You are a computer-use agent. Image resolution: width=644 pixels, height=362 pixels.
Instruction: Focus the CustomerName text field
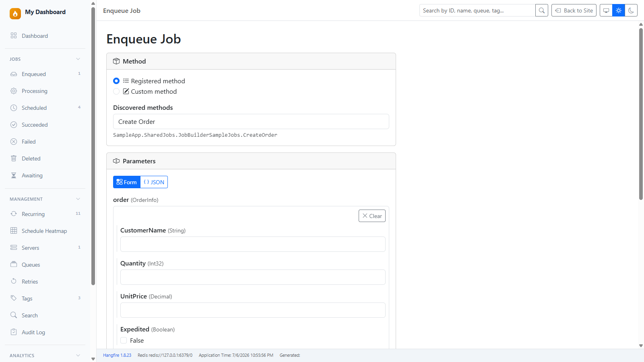[253, 244]
